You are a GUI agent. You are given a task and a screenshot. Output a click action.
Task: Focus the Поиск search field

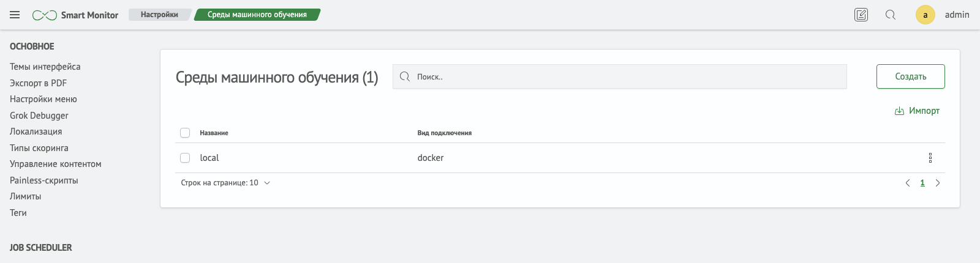tap(620, 76)
